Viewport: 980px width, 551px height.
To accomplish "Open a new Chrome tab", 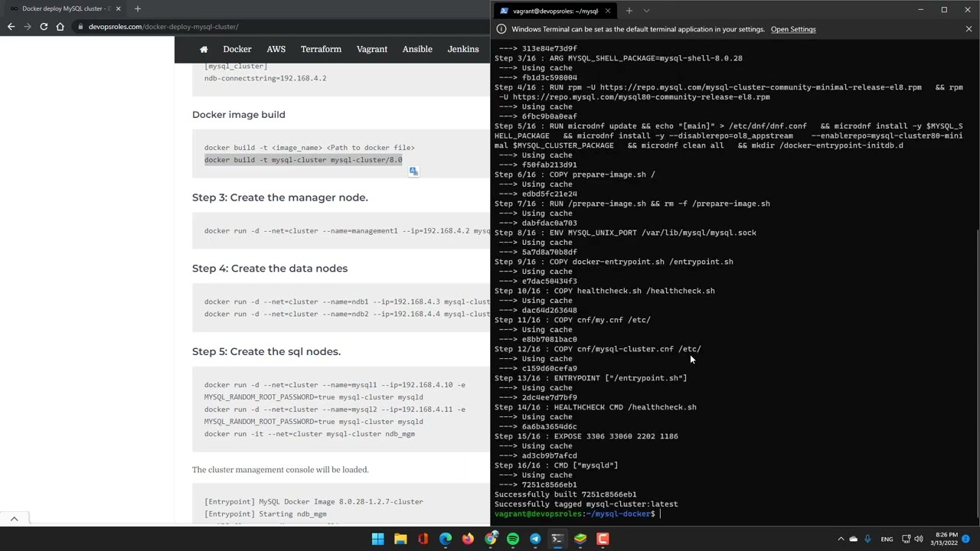I will tap(138, 8).
